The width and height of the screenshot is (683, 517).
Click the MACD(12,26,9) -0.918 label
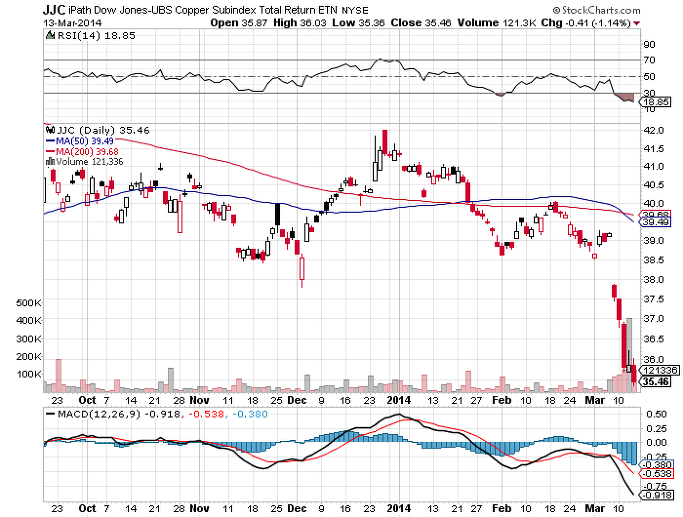pos(119,414)
